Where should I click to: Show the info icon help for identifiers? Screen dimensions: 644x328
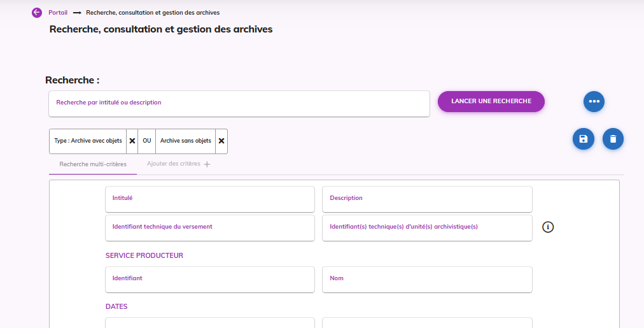pos(548,227)
